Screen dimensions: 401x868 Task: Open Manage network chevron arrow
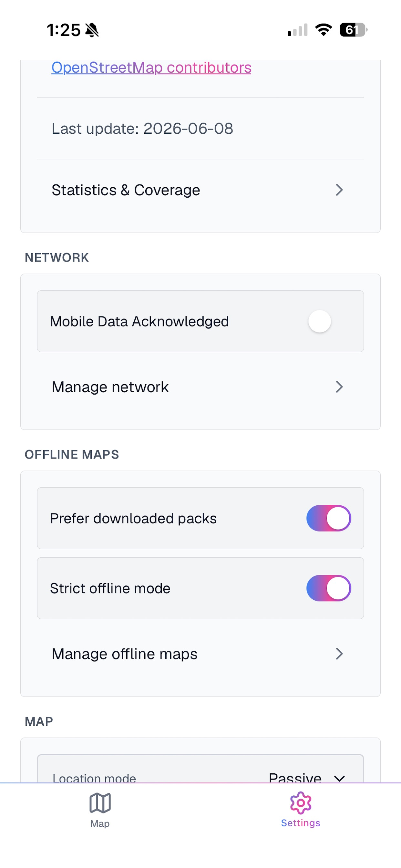point(339,387)
